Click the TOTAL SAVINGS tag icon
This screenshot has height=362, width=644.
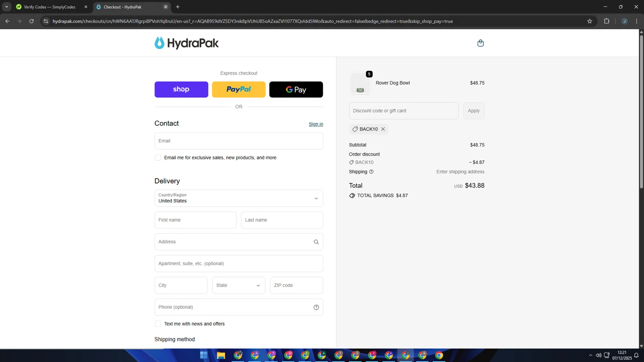[x=352, y=196]
